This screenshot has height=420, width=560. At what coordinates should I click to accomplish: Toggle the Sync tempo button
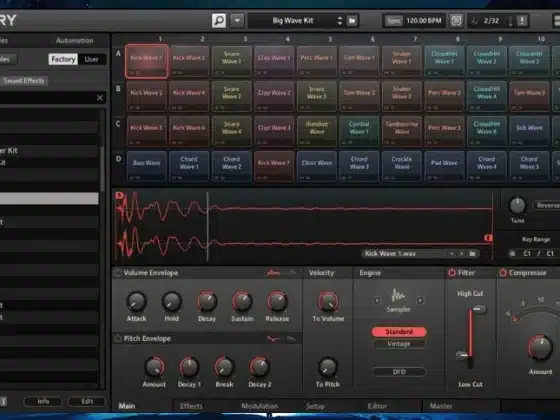pos(394,21)
